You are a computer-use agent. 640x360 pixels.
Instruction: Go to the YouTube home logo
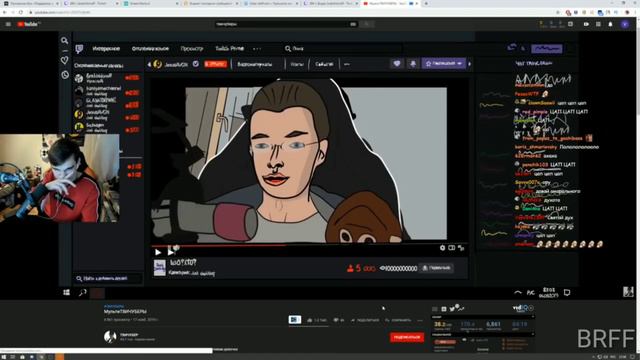pos(28,24)
